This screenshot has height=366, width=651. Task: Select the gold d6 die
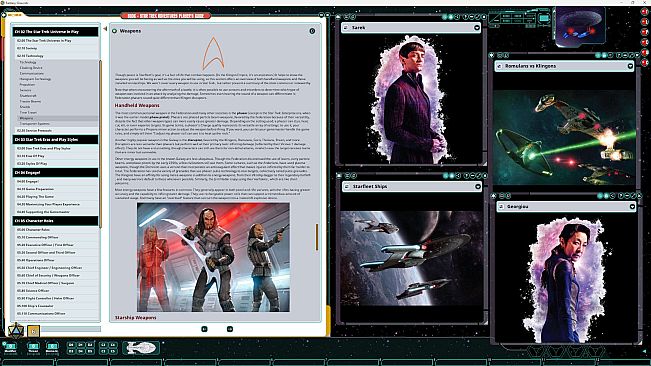coord(34,331)
